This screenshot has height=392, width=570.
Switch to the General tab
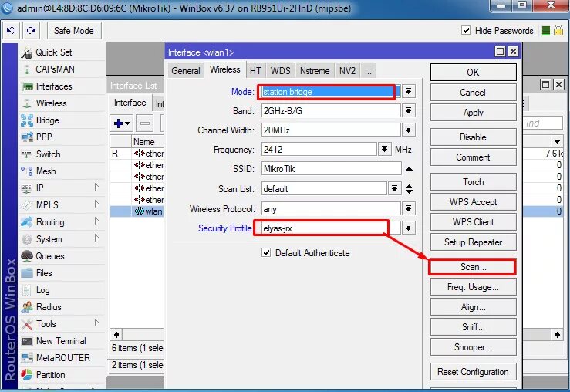click(x=186, y=70)
